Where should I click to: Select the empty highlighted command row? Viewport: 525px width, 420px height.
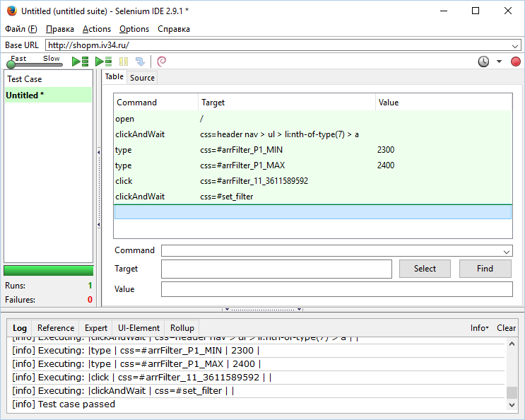(x=313, y=212)
